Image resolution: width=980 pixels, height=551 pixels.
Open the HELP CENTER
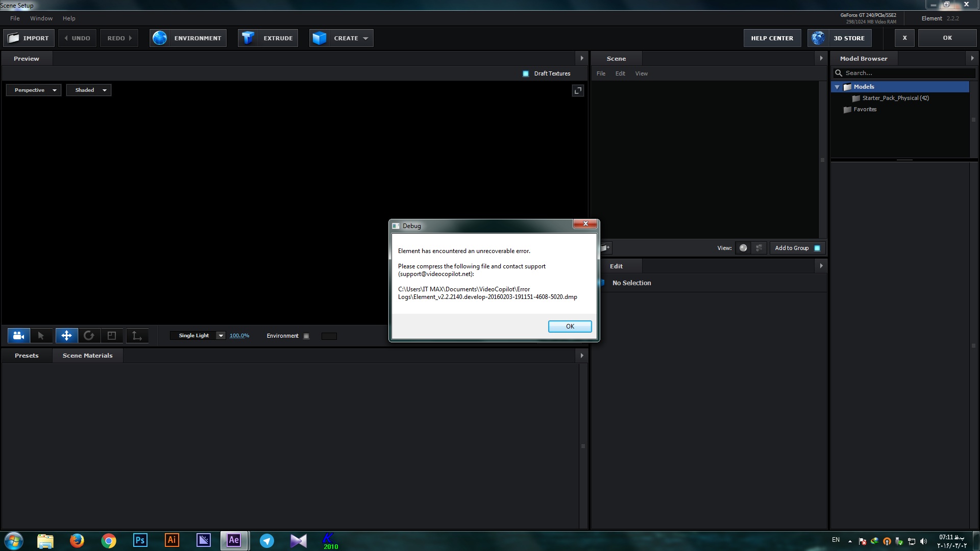coord(772,38)
